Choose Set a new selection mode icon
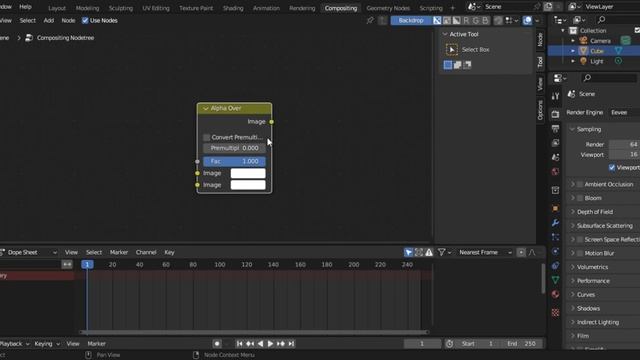Viewport: 640px width, 360px height. [x=448, y=65]
